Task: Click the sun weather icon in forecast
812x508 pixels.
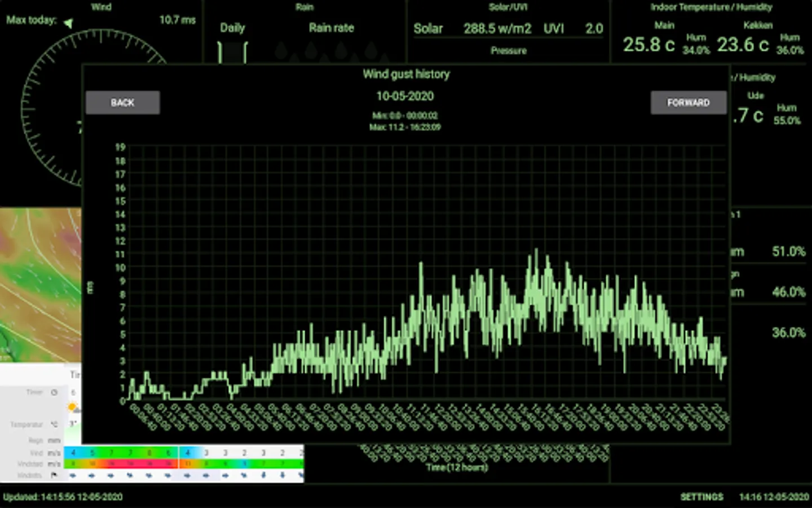Action: 72,407
